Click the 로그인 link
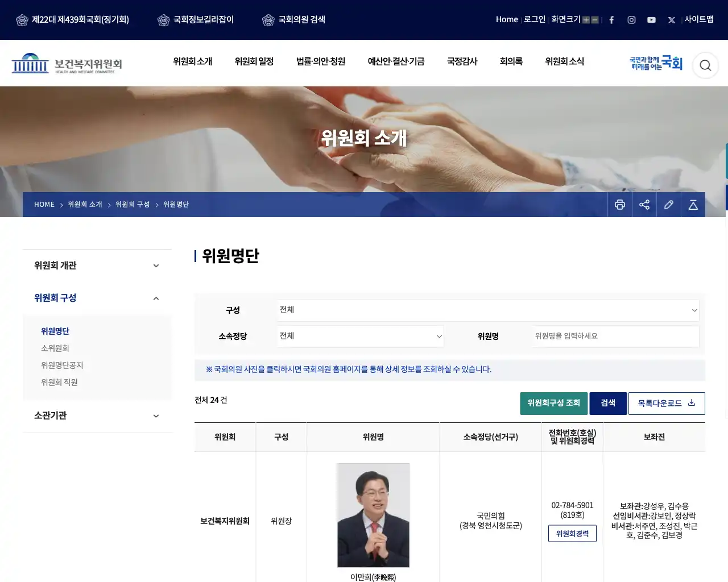Screen dimensions: 728x582 535,19
